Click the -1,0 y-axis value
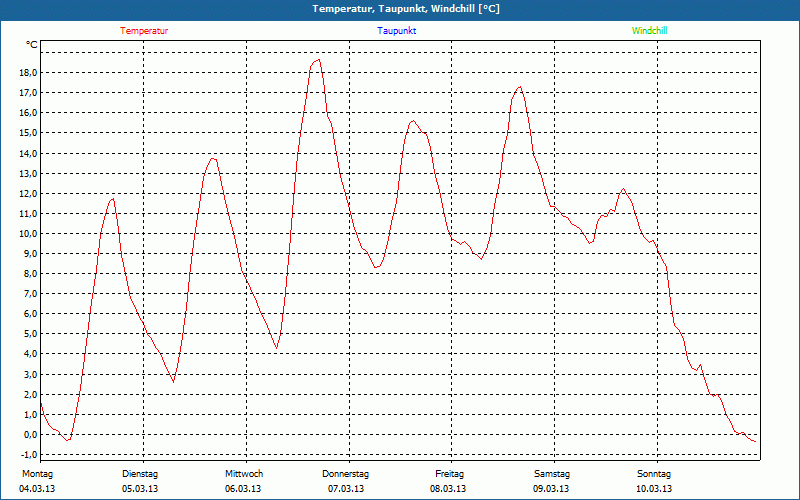800x500 pixels. point(29,455)
